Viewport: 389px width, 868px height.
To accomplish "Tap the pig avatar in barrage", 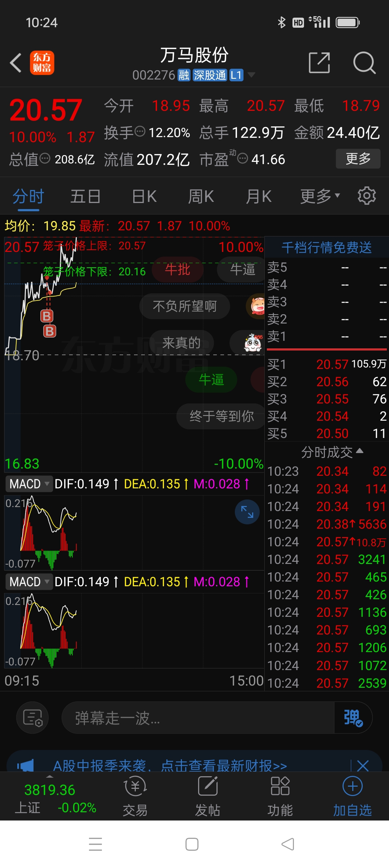I will pyautogui.click(x=257, y=306).
